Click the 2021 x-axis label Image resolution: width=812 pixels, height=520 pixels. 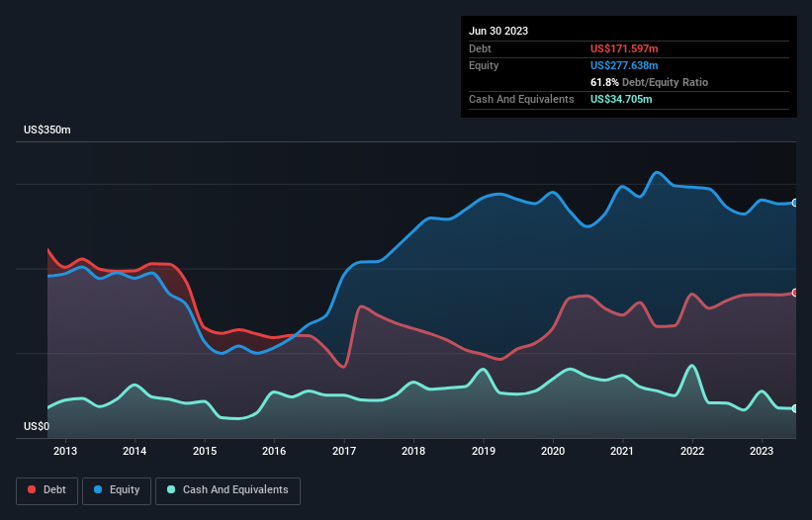(x=622, y=451)
